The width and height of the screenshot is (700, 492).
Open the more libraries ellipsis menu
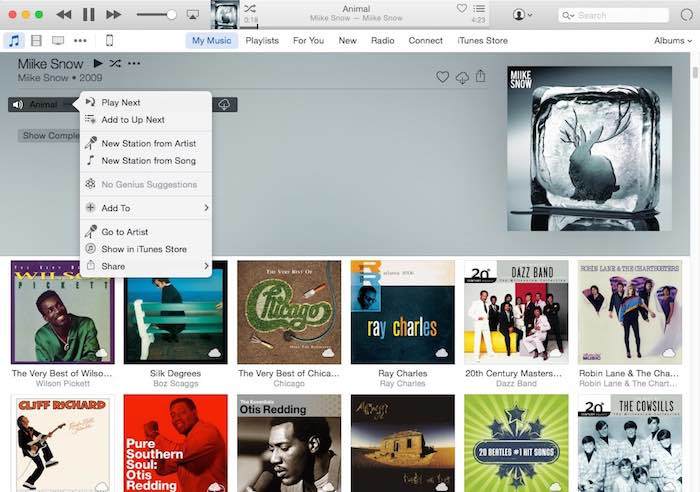point(80,41)
